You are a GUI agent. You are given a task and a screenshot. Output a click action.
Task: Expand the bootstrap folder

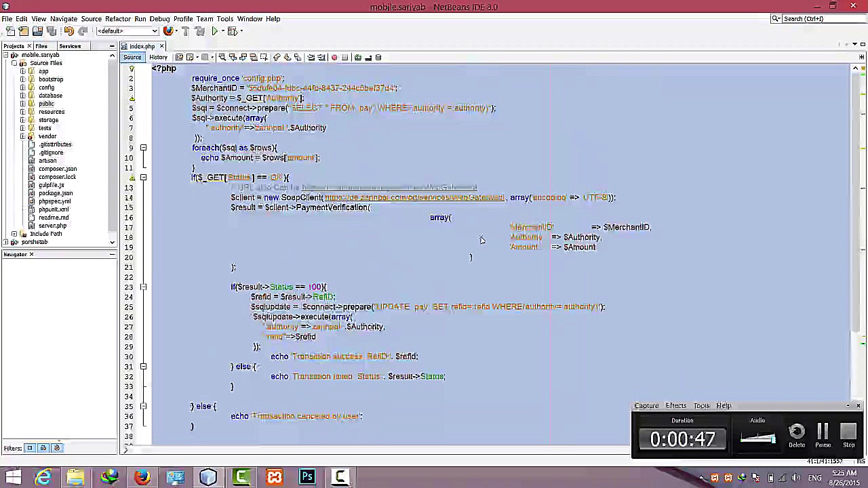point(22,79)
